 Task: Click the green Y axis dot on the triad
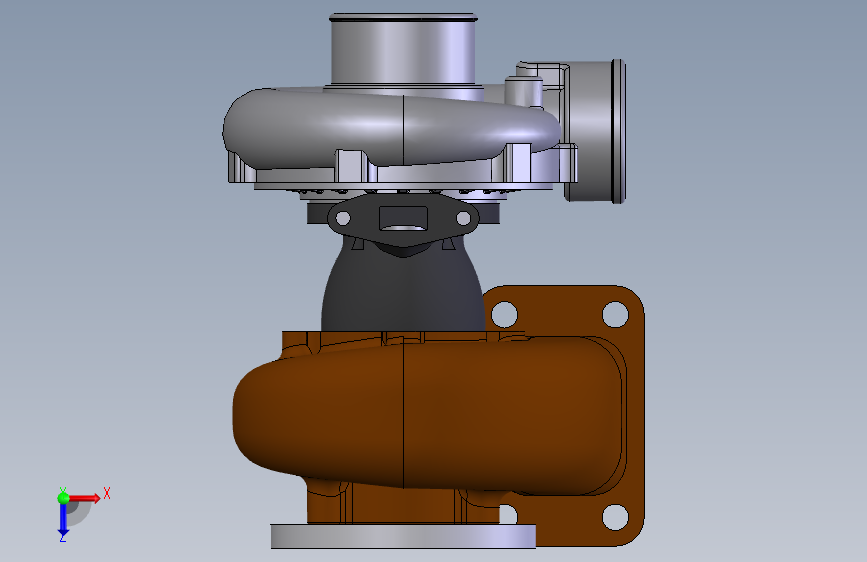click(63, 498)
